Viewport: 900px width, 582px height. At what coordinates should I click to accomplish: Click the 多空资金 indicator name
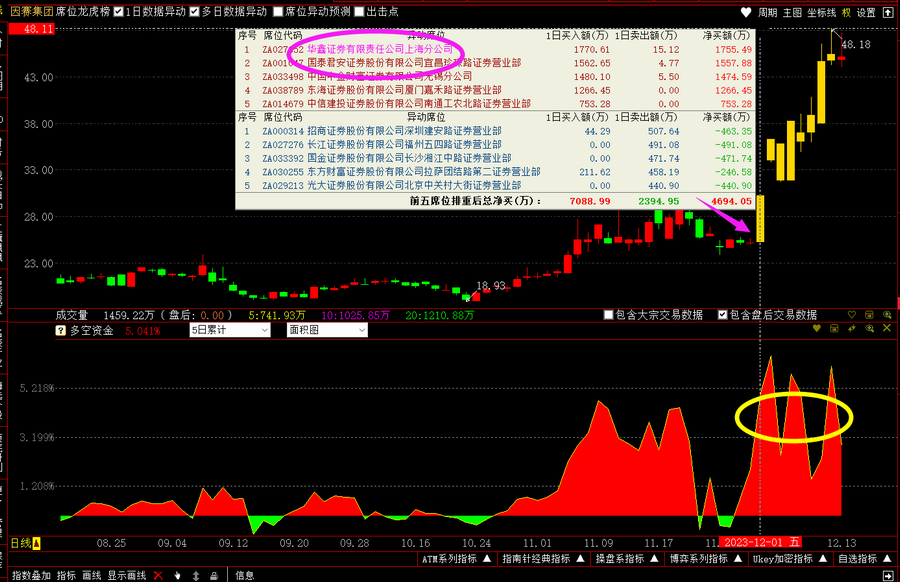pyautogui.click(x=91, y=331)
